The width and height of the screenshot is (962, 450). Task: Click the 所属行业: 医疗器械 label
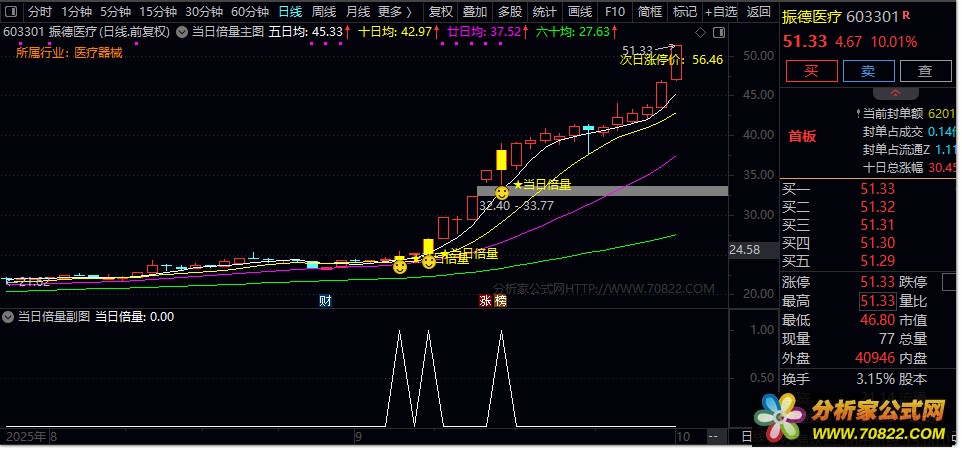point(69,53)
